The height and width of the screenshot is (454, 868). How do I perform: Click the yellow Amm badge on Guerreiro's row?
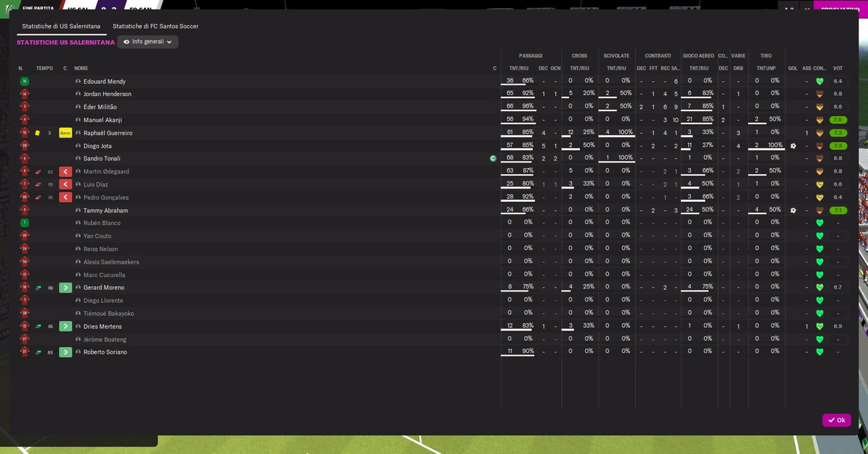point(65,133)
